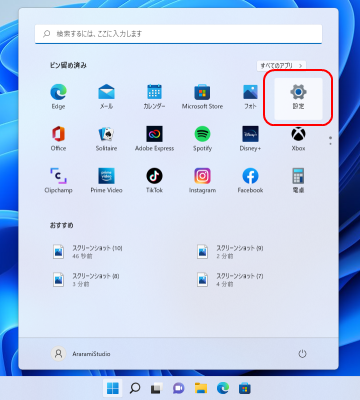Launch the TikTok app
The image size is (360, 400).
click(154, 181)
